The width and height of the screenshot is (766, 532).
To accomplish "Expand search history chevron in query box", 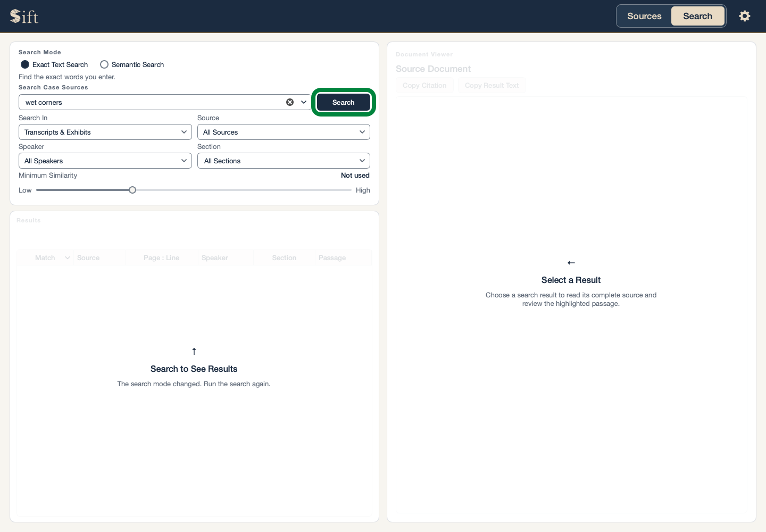I will [x=304, y=102].
